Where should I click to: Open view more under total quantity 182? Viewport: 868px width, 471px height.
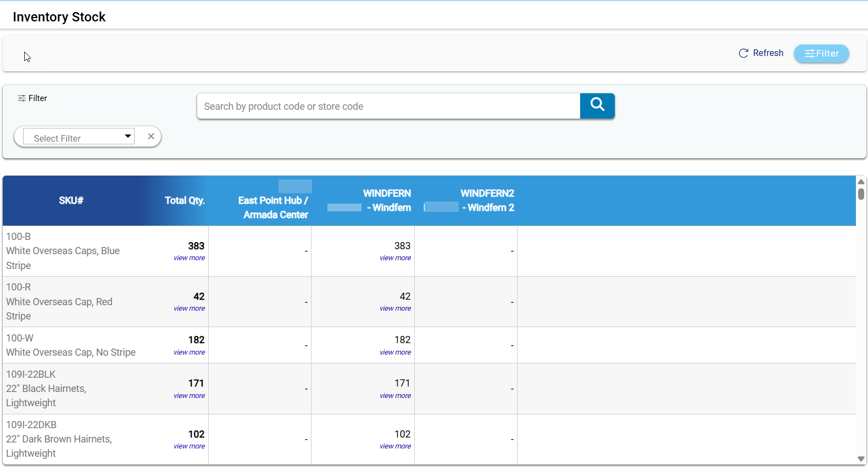(x=189, y=352)
